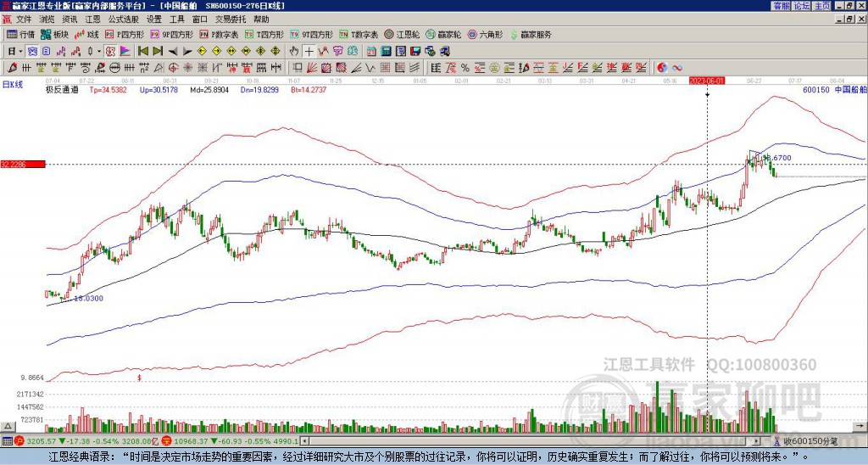The height and width of the screenshot is (465, 868).
Task: Click the 日K线 label on chart
Action: pyautogui.click(x=13, y=85)
